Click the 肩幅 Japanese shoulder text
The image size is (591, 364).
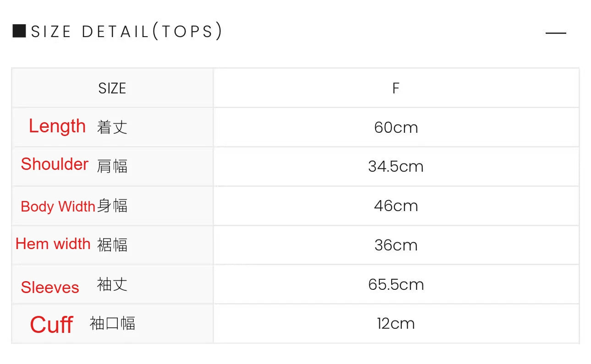112,166
